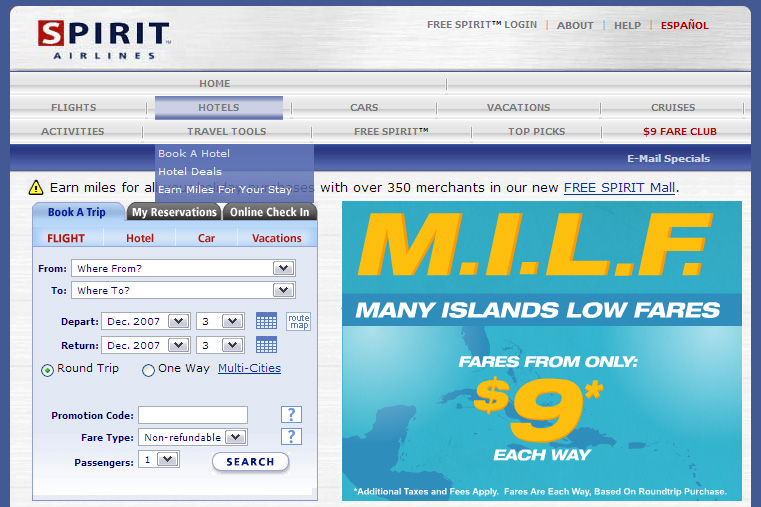The width and height of the screenshot is (761, 507).
Task: Open the Depart day dropdown
Action: [232, 321]
